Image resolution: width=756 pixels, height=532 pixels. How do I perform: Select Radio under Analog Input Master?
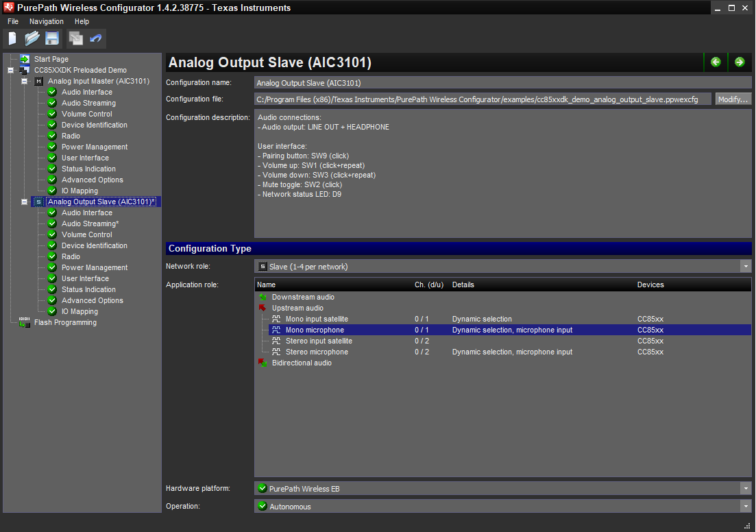click(x=71, y=136)
